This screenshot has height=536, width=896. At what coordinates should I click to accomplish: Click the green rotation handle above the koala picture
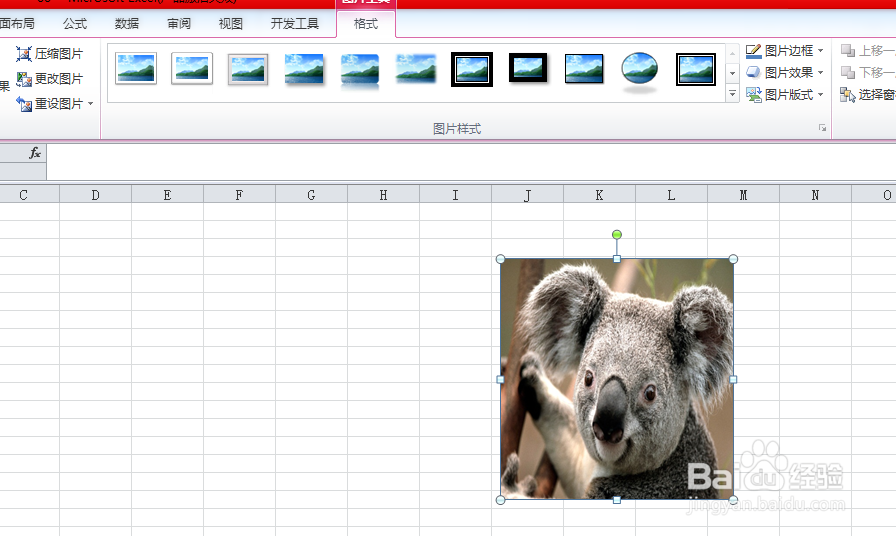(x=617, y=234)
